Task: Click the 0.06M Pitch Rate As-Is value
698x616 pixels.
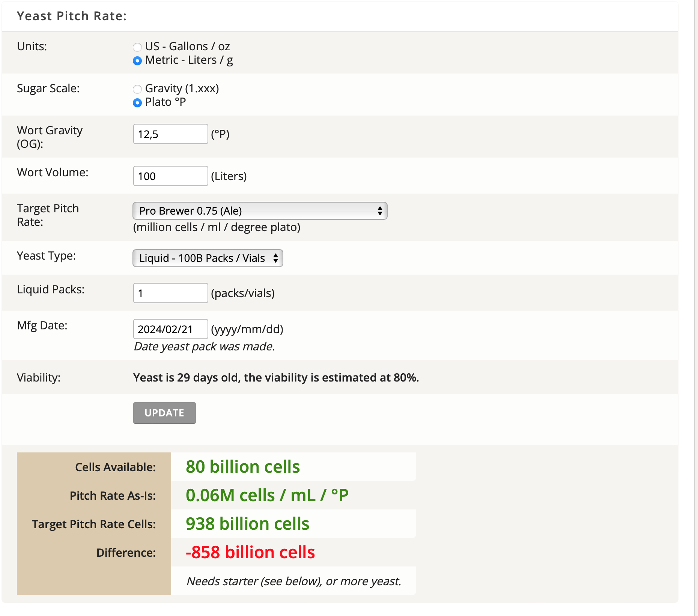Action: pyautogui.click(x=267, y=495)
